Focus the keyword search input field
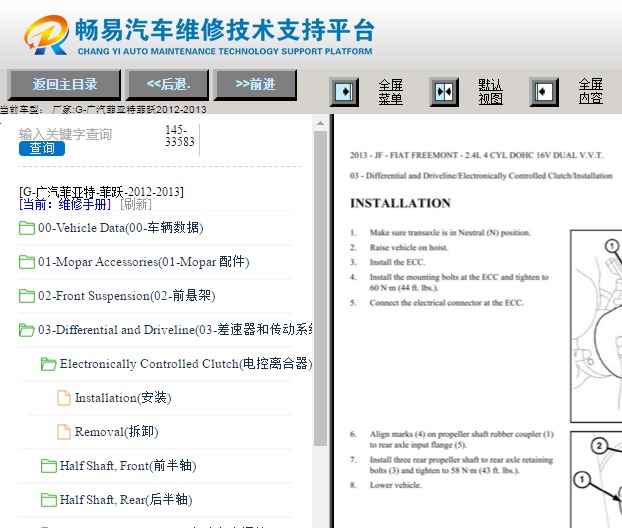The width and height of the screenshot is (622, 528). coord(87,134)
